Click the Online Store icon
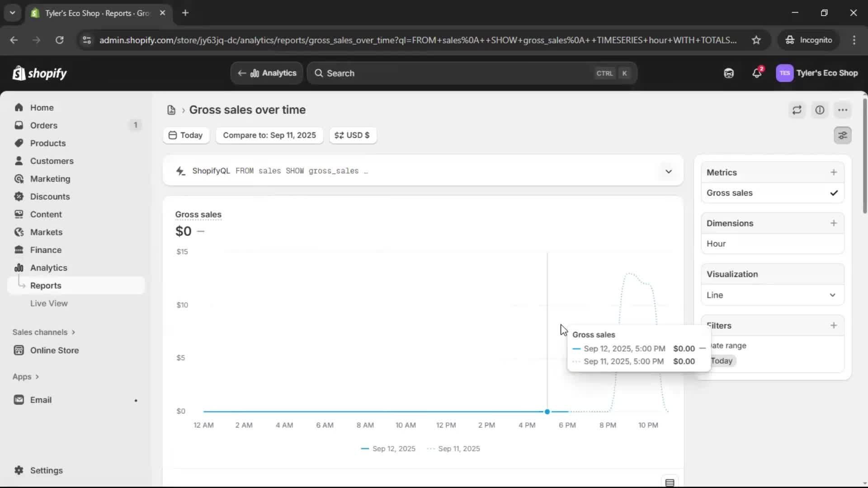The image size is (868, 488). pyautogui.click(x=19, y=350)
